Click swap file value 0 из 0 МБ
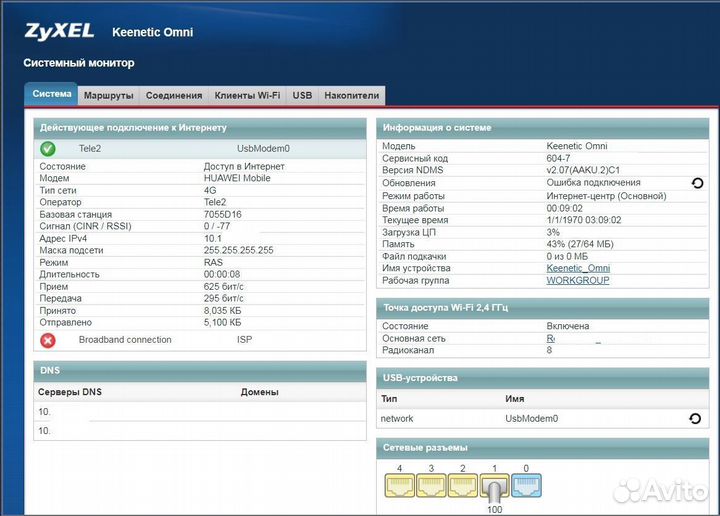The height and width of the screenshot is (516, 720). coord(567,256)
